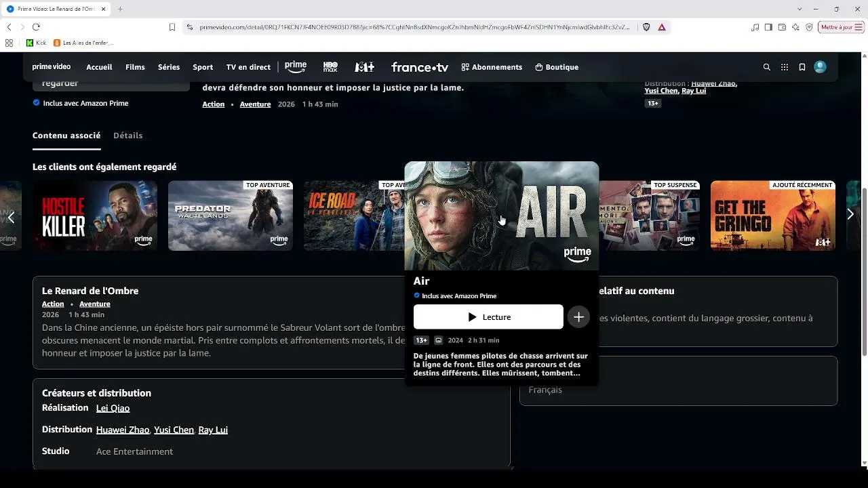Viewport: 868px width, 488px height.
Task: Open the music playlist icon in browser toolbar
Action: point(755,27)
